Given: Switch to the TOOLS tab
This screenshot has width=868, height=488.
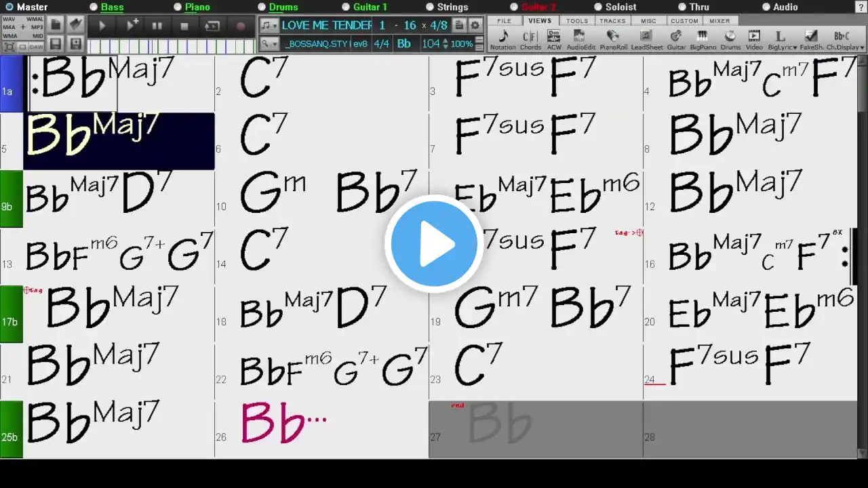Looking at the screenshot, I should coord(577,21).
